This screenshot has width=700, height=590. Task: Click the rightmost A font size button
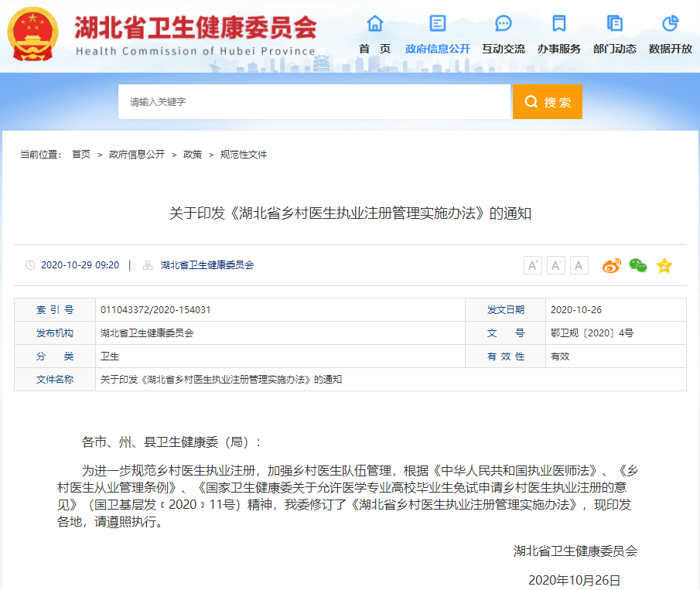[579, 265]
